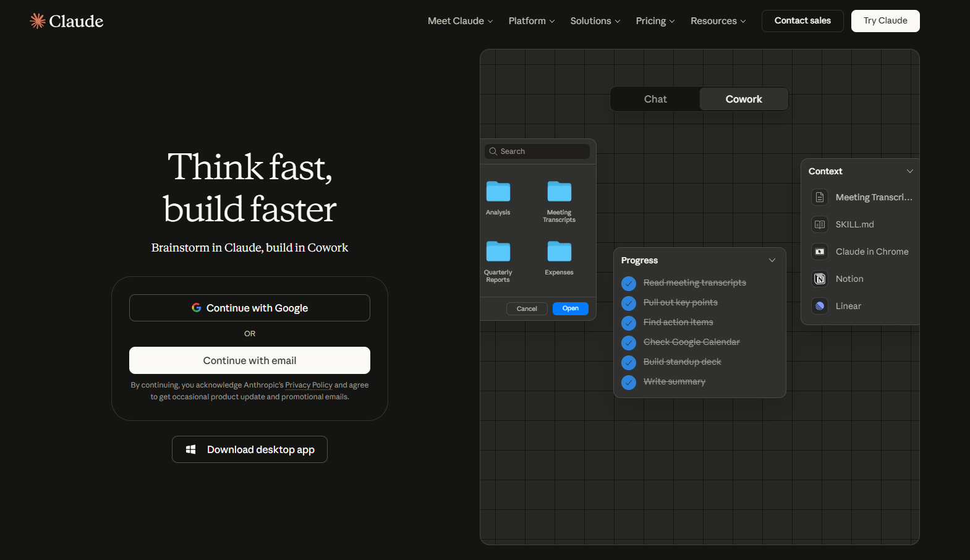Click the Notion icon in Context panel

tap(820, 279)
